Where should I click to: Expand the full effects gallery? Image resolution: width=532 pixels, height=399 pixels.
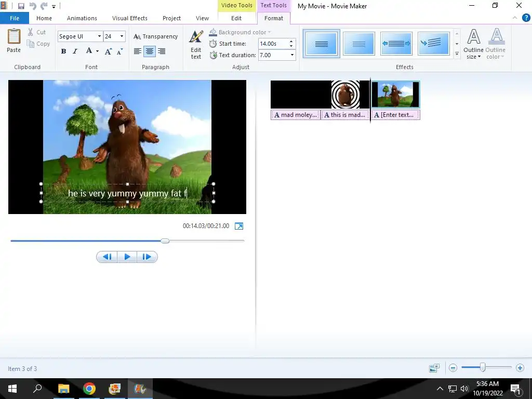[457, 54]
